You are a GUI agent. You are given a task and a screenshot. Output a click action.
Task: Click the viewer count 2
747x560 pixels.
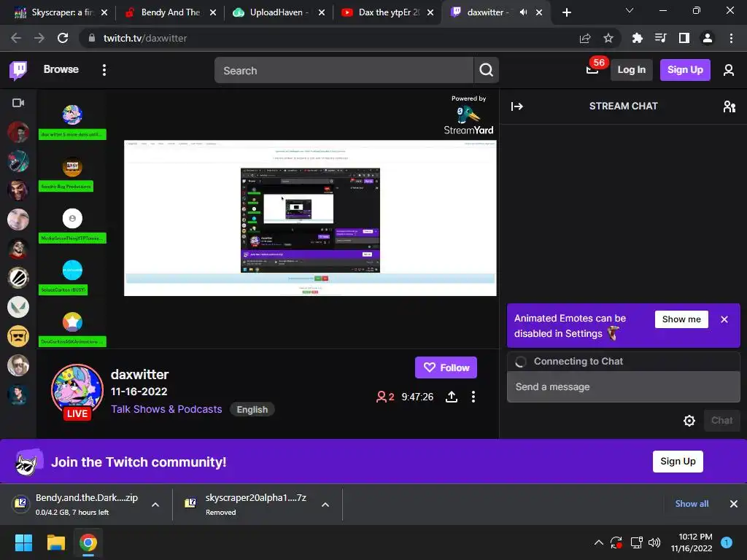point(385,397)
